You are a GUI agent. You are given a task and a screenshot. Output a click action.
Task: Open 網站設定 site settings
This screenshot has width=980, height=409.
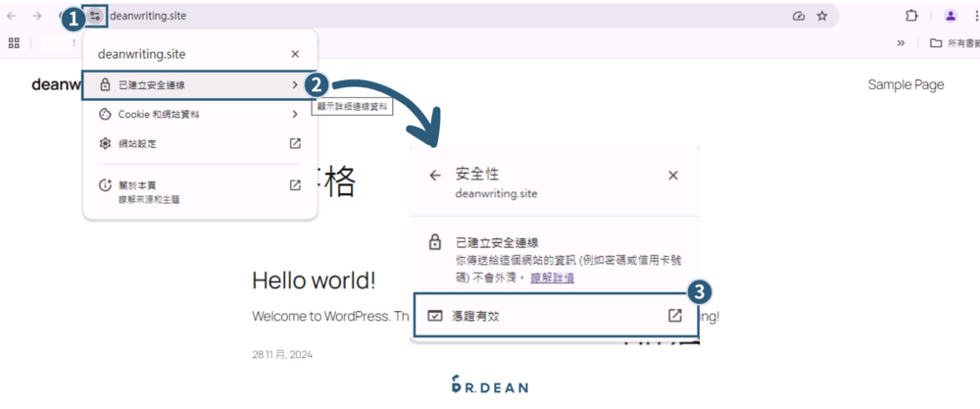tap(199, 144)
